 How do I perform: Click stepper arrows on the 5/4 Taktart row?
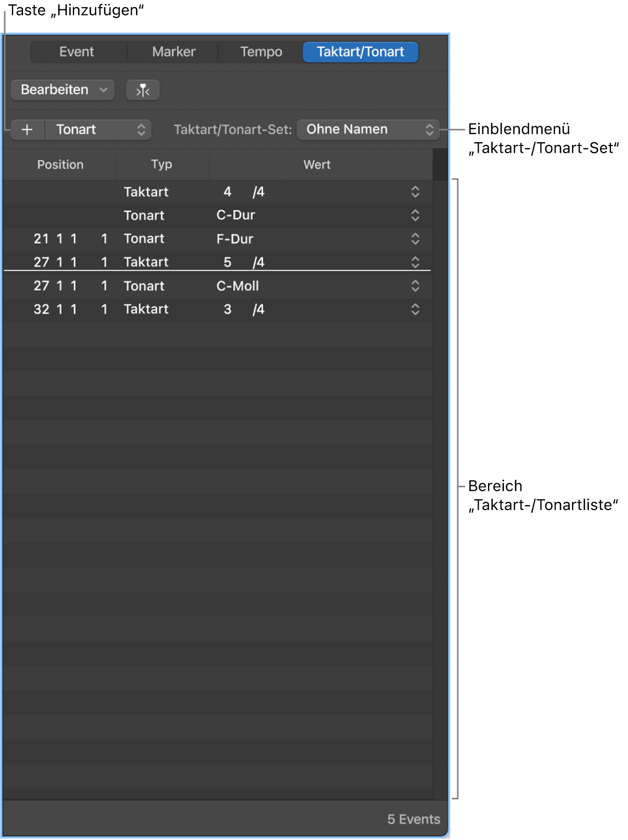point(415,262)
